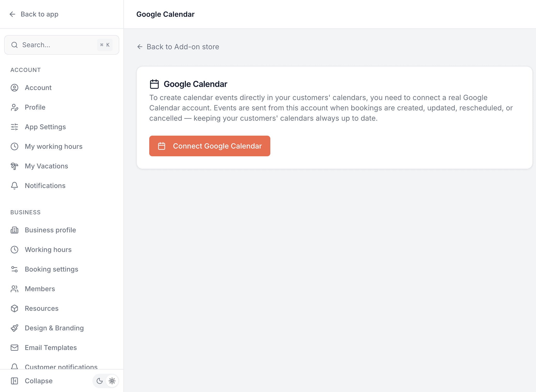The height and width of the screenshot is (392, 536).
Task: Open the Profile menu item
Action: 62,107
